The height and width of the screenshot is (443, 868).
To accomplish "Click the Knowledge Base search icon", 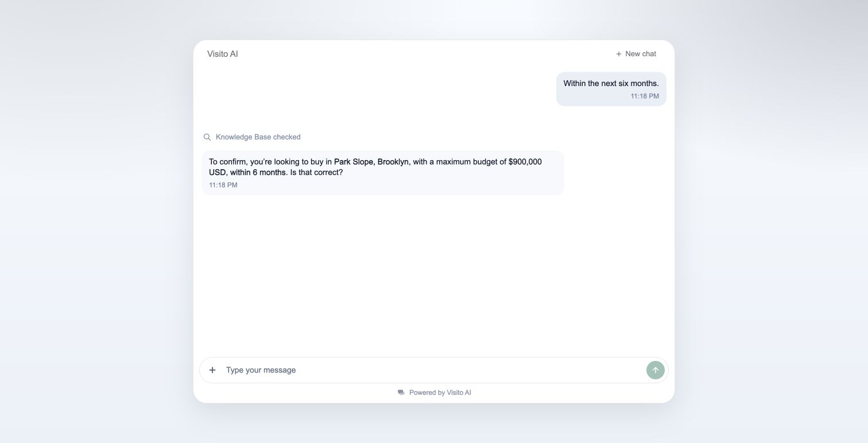I will [207, 137].
